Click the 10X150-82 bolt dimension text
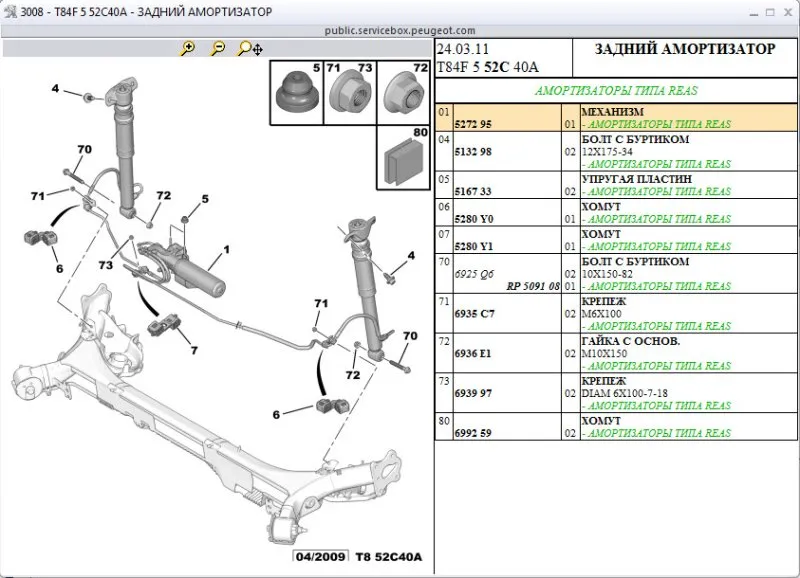Image resolution: width=800 pixels, height=578 pixels. (607, 274)
